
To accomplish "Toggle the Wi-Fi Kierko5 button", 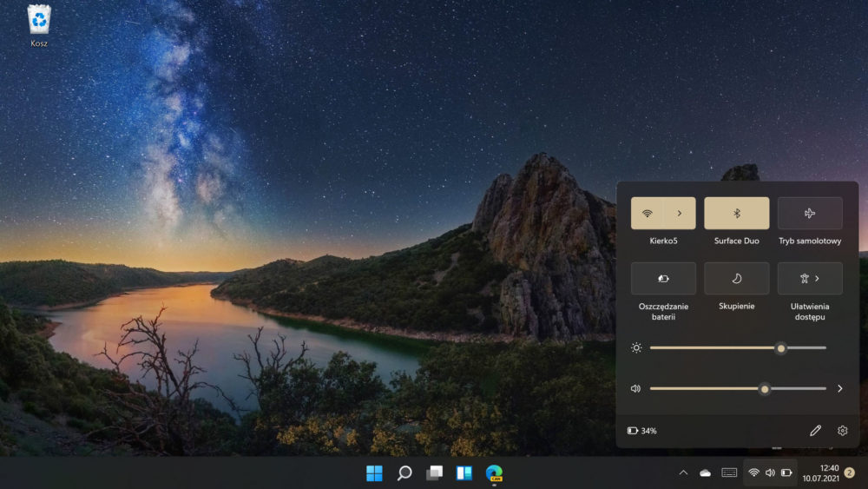I will coord(648,213).
